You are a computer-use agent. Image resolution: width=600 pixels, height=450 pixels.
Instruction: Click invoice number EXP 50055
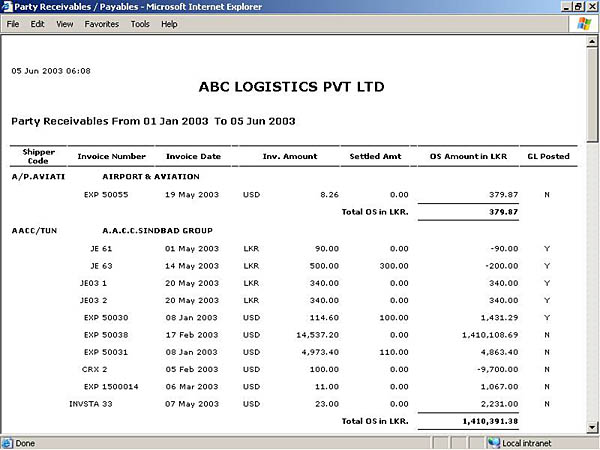106,194
